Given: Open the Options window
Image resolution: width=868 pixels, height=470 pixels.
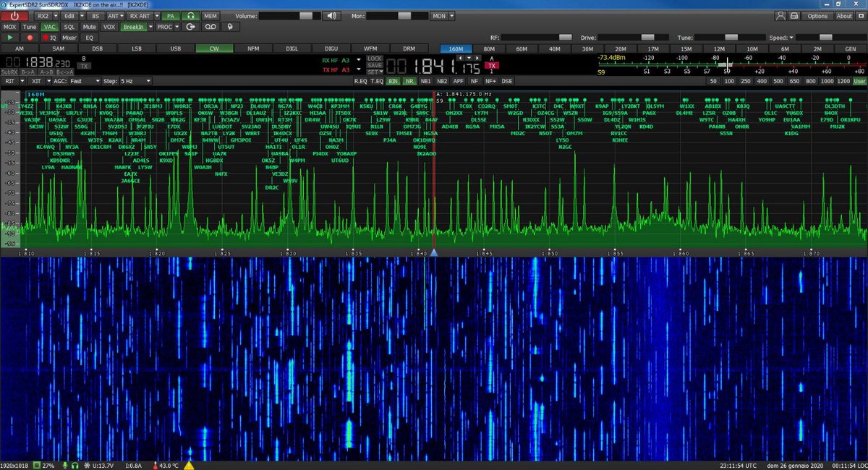Looking at the screenshot, I should pyautogui.click(x=817, y=15).
